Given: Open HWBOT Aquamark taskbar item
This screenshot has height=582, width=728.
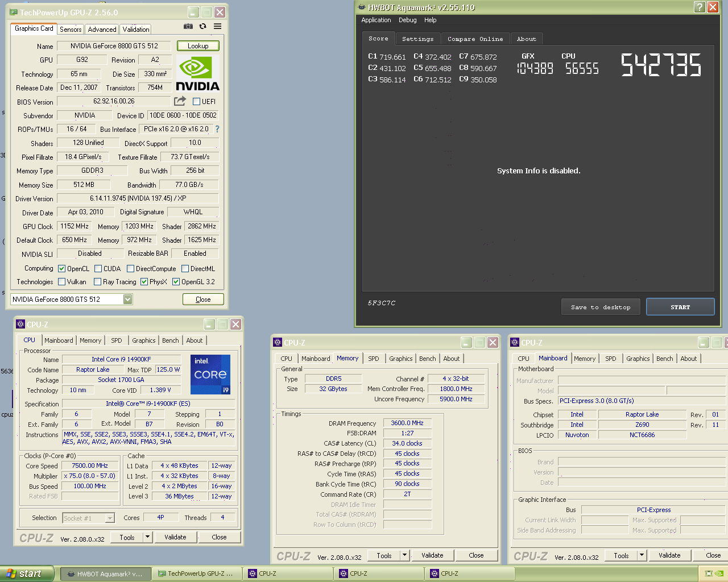Looking at the screenshot, I should (x=105, y=574).
